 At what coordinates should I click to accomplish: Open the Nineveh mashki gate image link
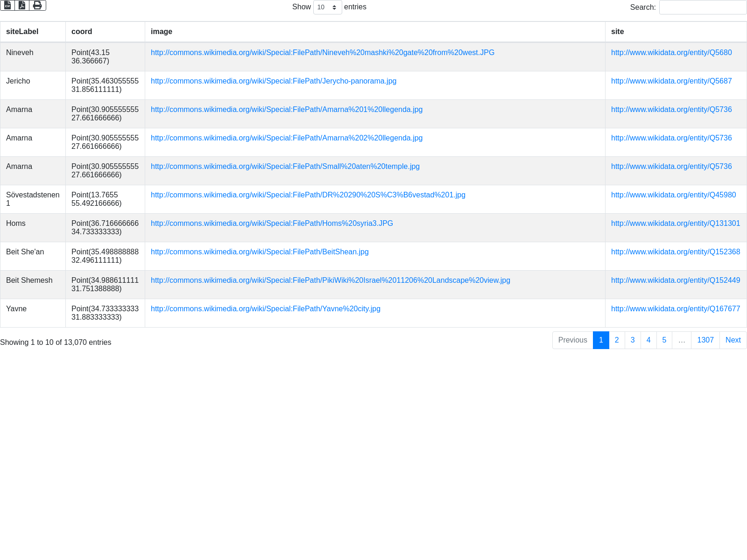pyautogui.click(x=322, y=53)
